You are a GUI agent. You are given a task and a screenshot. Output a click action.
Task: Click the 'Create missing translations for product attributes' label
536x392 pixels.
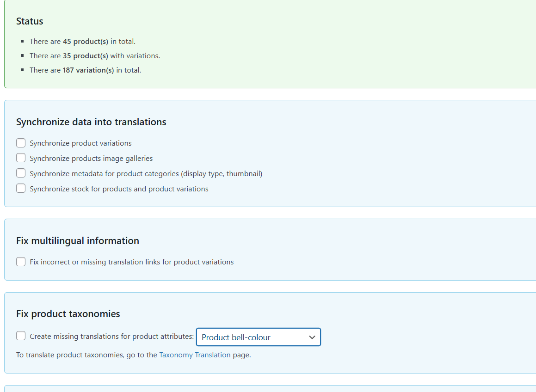click(111, 337)
